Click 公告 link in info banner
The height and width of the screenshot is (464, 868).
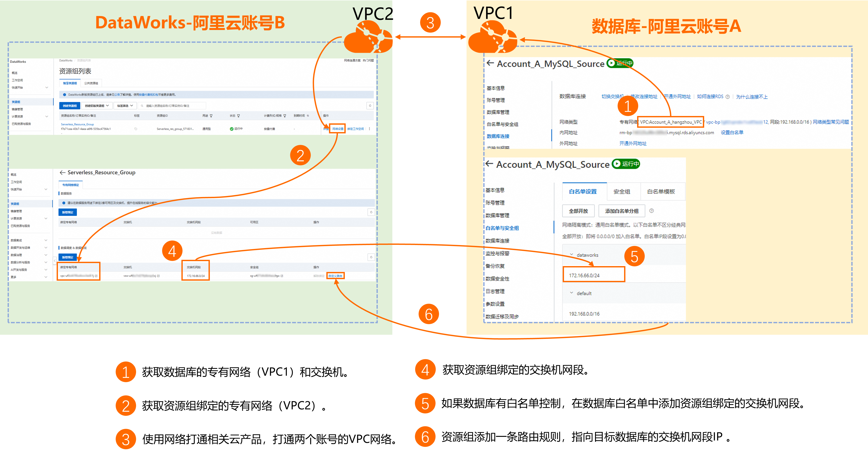[117, 95]
